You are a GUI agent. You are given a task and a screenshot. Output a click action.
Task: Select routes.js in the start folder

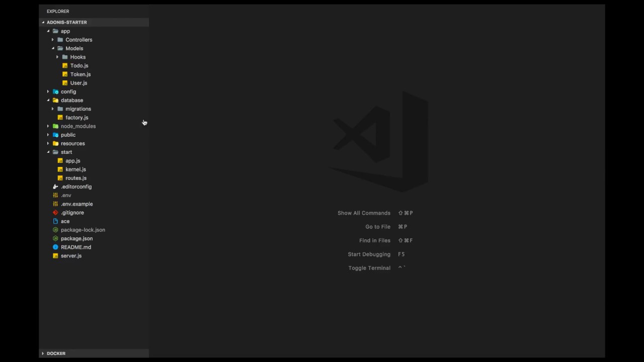tap(76, 177)
